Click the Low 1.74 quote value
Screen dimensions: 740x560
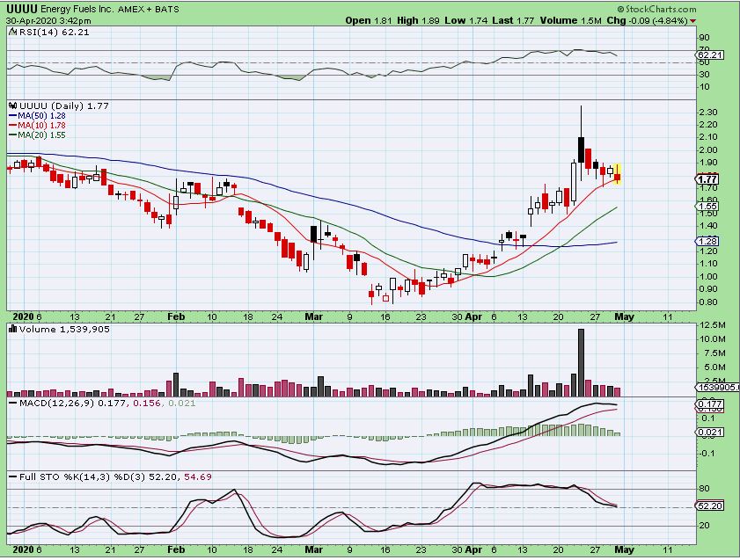tap(466, 20)
